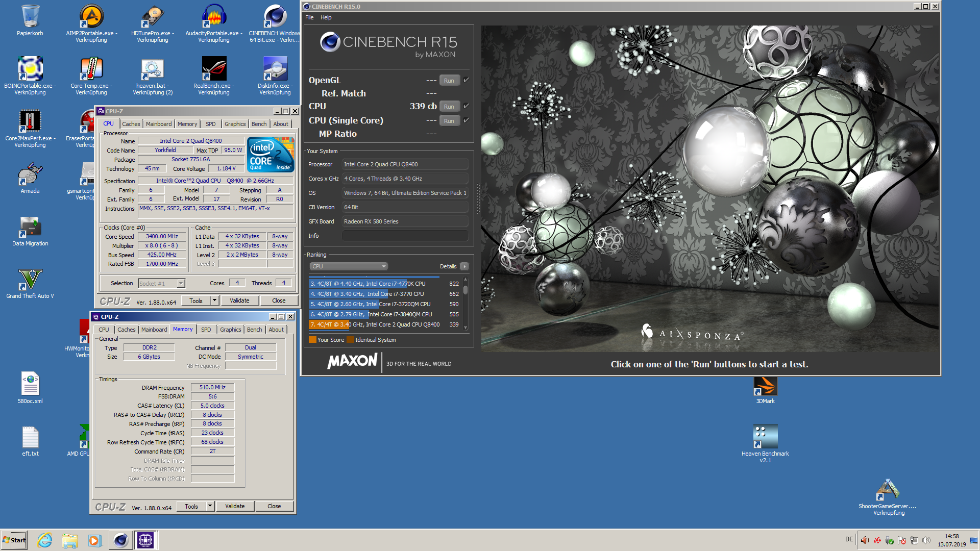Toggle CPU Single Core test checkmark
980x551 pixels.
(466, 120)
